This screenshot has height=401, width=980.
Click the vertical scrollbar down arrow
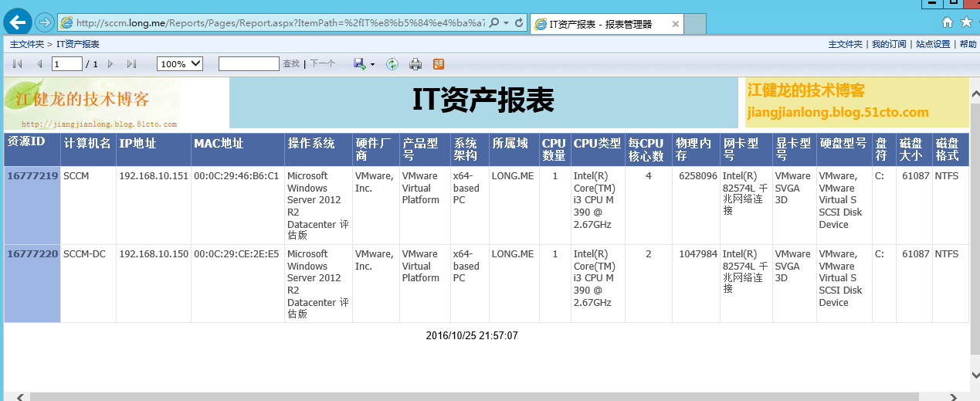[975, 375]
